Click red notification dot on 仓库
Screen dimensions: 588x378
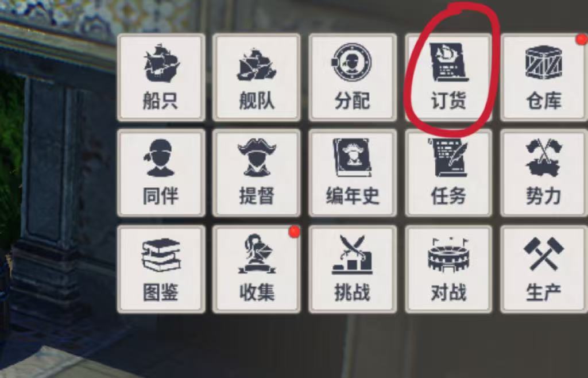(x=582, y=39)
